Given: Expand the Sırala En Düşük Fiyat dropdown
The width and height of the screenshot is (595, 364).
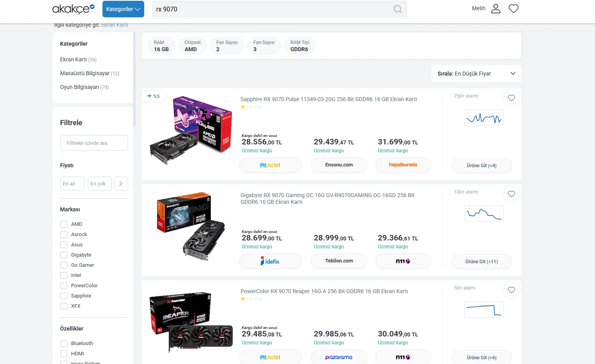Looking at the screenshot, I should (476, 74).
